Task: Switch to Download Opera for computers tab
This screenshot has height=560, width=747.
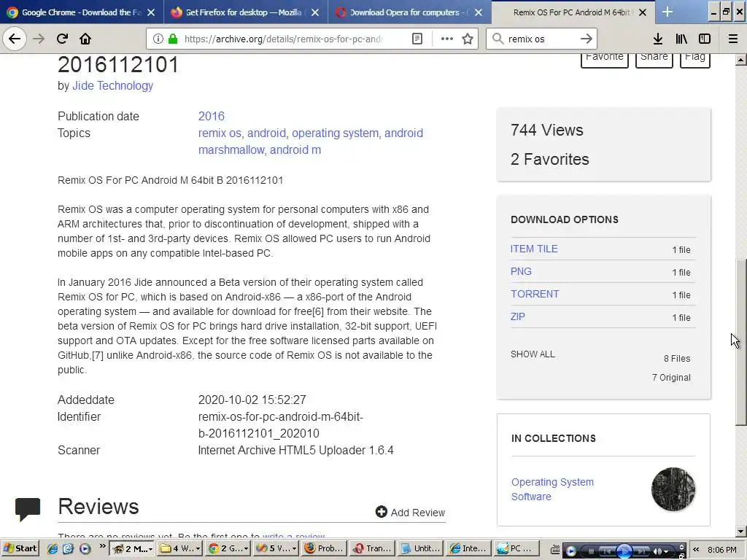Action: 409,12
